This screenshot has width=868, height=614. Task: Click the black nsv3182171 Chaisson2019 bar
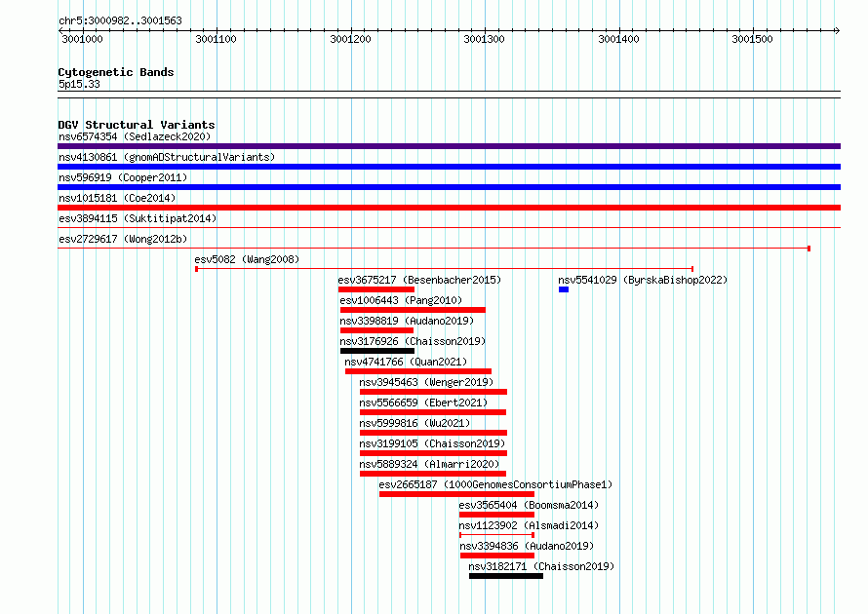(506, 576)
